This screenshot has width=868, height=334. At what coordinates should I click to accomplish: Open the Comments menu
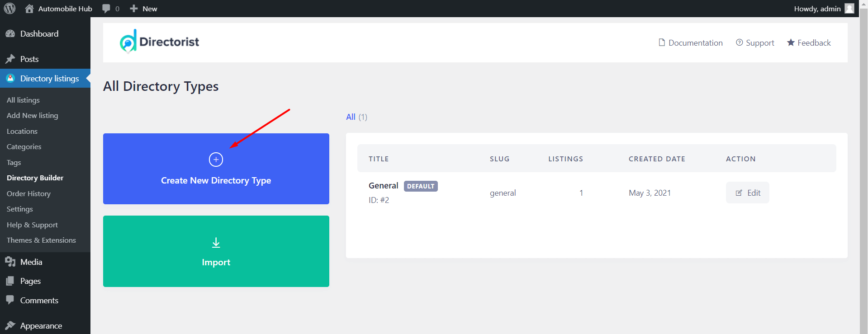[45, 300]
